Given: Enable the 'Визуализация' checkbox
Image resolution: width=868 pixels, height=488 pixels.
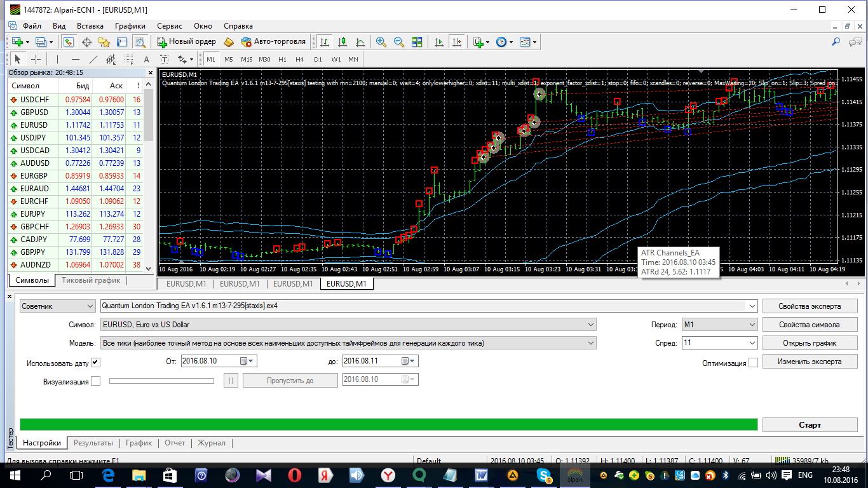Looking at the screenshot, I should [96, 381].
